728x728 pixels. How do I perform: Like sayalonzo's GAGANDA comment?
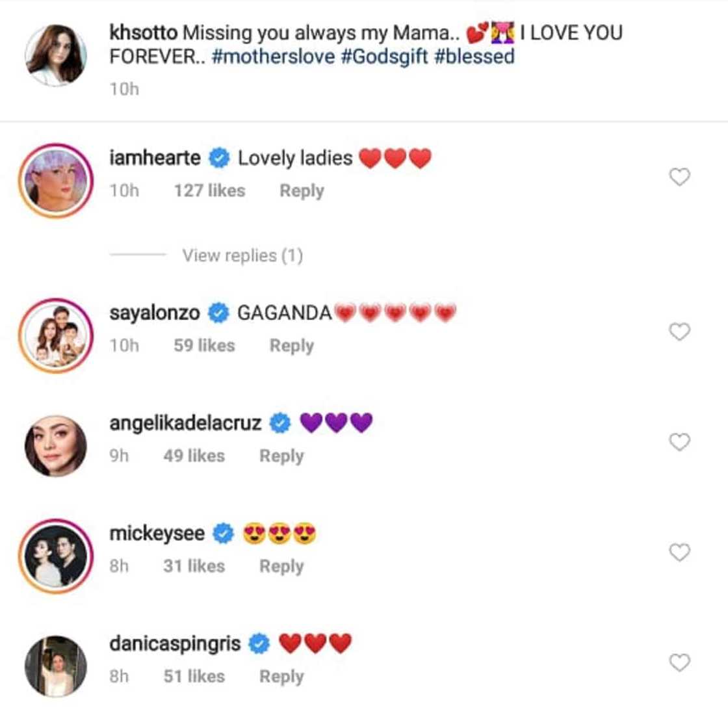tap(679, 330)
